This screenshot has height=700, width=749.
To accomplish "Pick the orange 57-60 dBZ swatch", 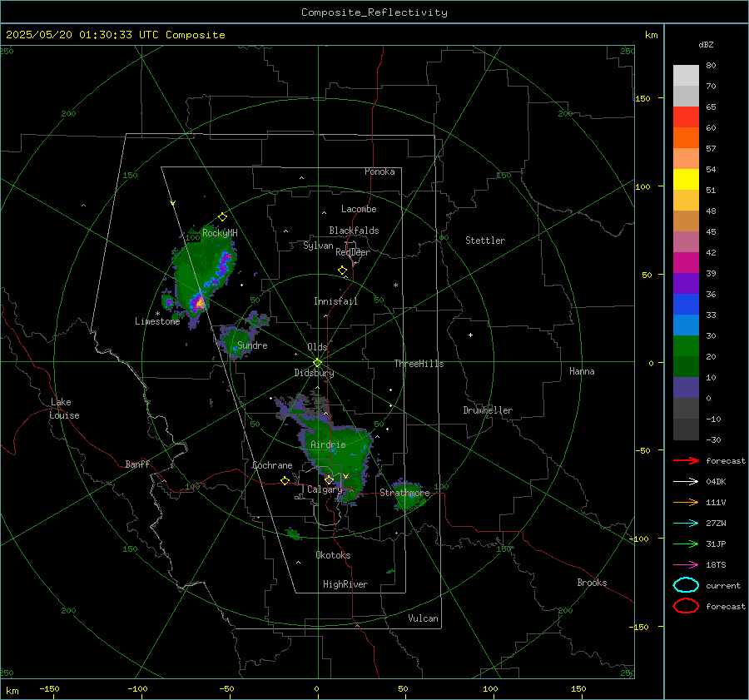I will click(x=686, y=138).
